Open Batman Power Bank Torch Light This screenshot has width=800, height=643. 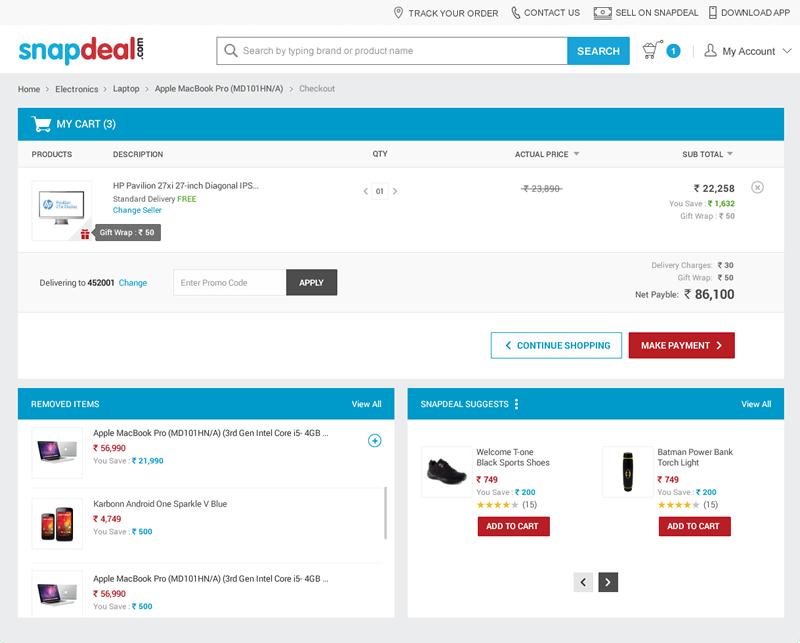point(695,457)
